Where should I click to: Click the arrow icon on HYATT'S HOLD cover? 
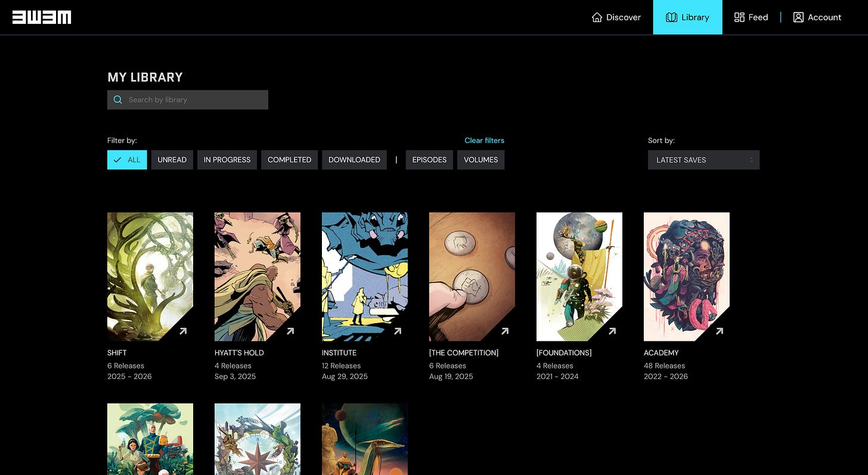(290, 331)
